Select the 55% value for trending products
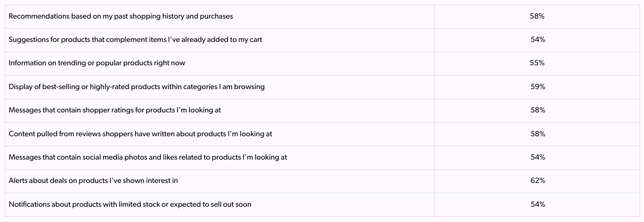644x222 pixels. 537,63
